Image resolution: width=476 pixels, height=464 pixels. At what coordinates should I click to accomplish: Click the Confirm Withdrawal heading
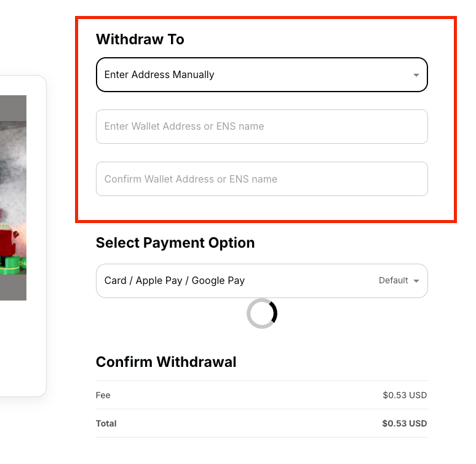166,362
